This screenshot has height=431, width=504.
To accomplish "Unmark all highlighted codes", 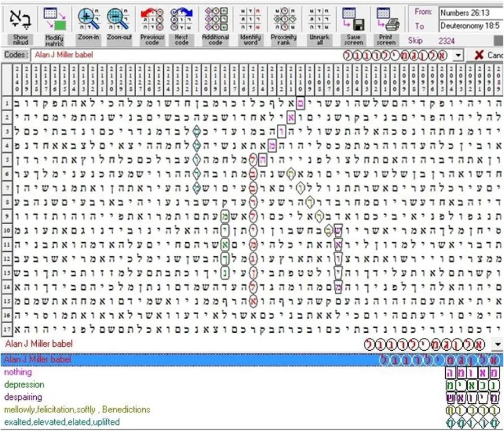I will pyautogui.click(x=319, y=27).
